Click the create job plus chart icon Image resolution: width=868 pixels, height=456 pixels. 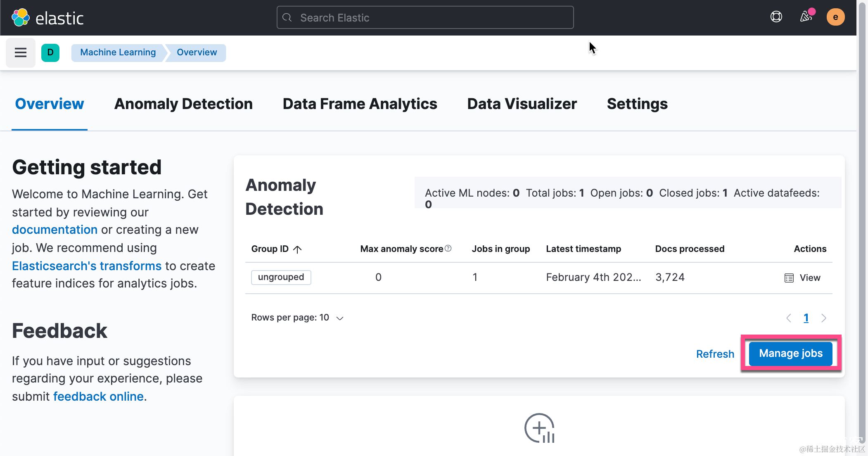(x=539, y=428)
